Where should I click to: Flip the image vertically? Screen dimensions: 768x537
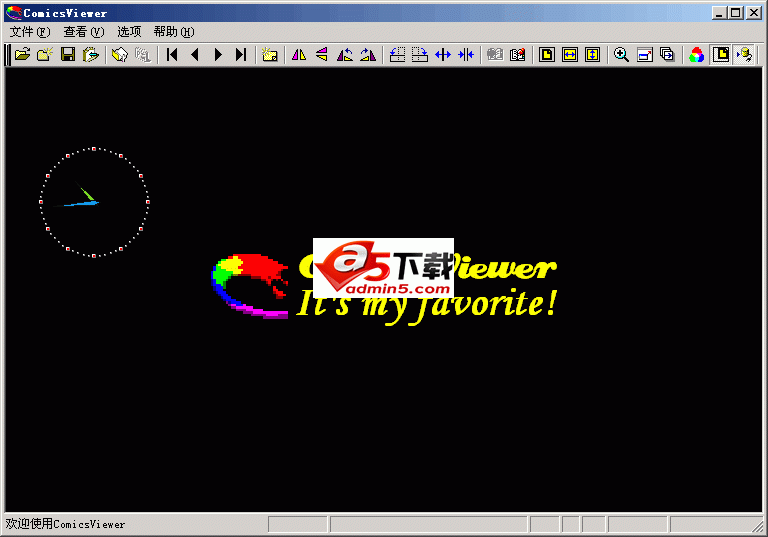pyautogui.click(x=322, y=54)
